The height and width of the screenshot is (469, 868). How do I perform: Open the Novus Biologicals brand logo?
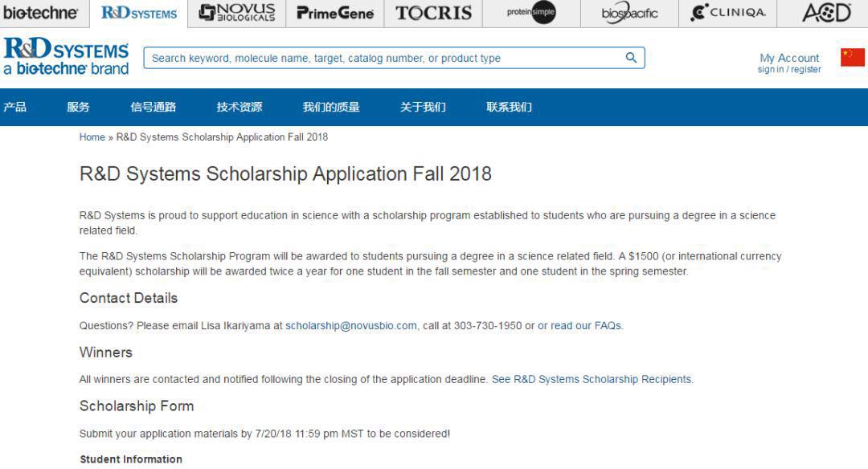pos(236,13)
